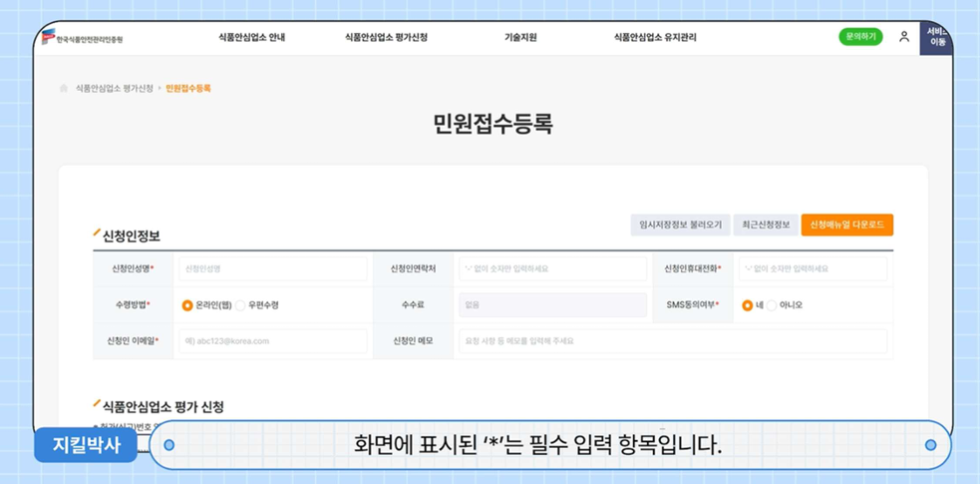
Task: Click 신청매뉴얼 다운로드 button
Action: click(846, 225)
